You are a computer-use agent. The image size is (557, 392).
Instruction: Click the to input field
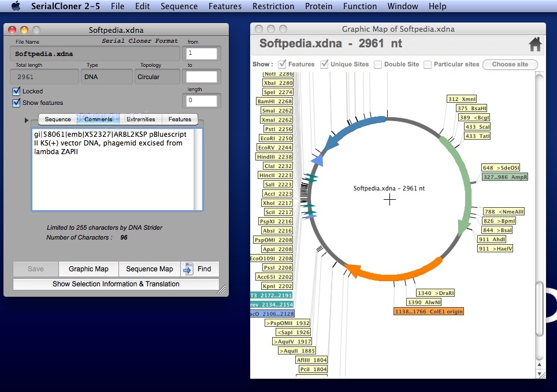pyautogui.click(x=202, y=77)
